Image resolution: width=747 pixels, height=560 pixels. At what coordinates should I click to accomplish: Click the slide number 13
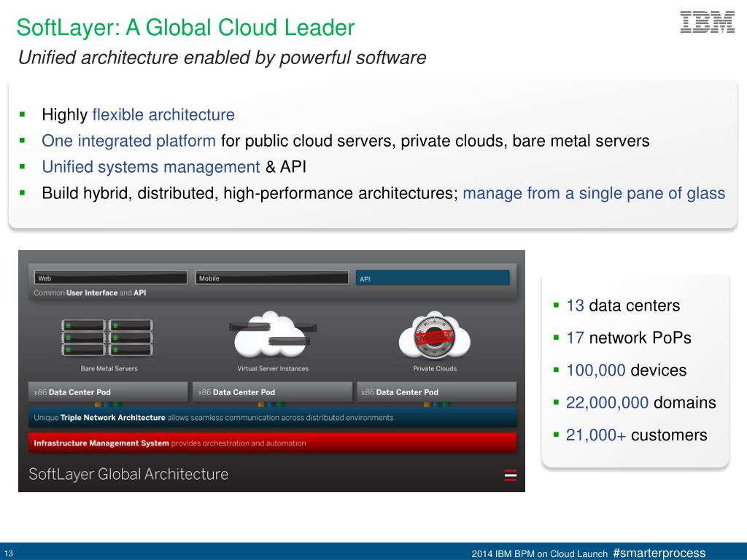coord(9,554)
